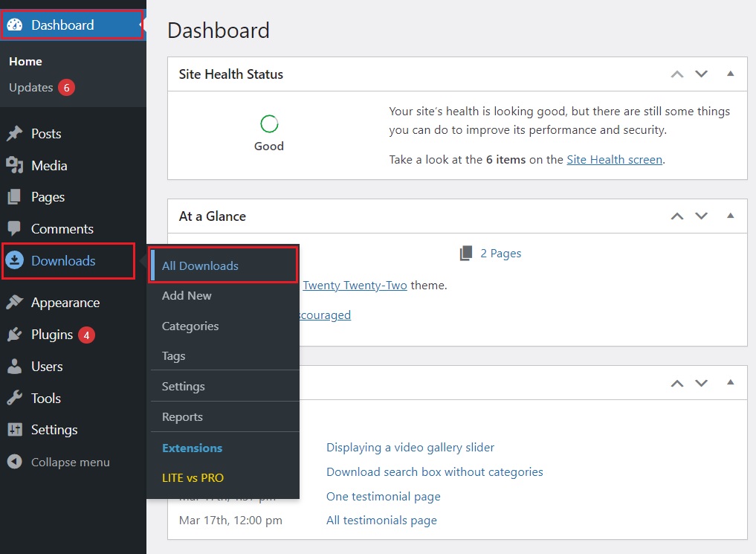Move At a Glance panel down
Screen dimensions: 756x554
click(702, 216)
